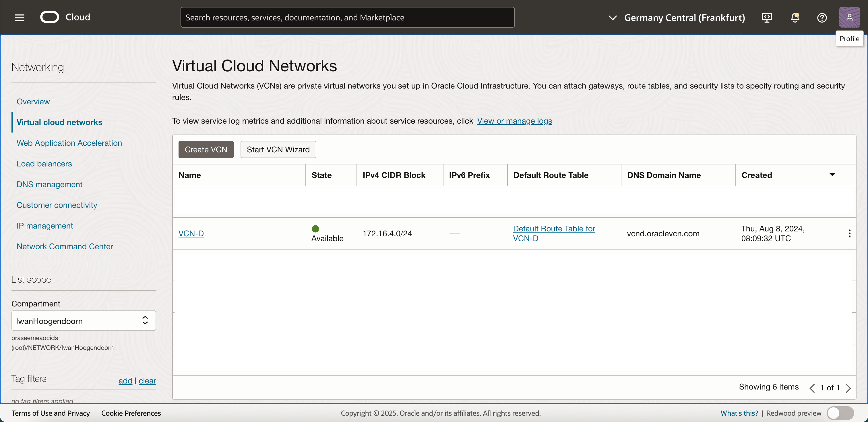Sort by the Created column arrow
This screenshot has width=868, height=422.
(832, 175)
